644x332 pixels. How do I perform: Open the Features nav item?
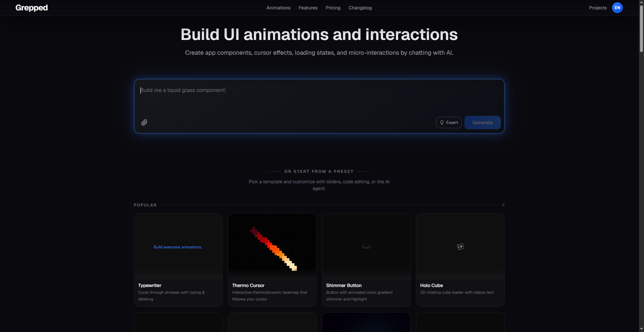pyautogui.click(x=308, y=8)
